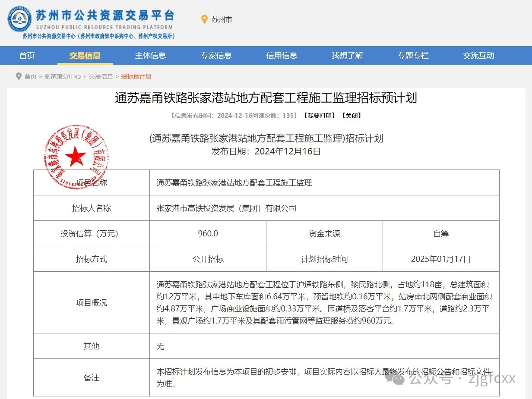Click the 招标方式 label cell
Screen dimensions: 532x399
pyautogui.click(x=92, y=259)
